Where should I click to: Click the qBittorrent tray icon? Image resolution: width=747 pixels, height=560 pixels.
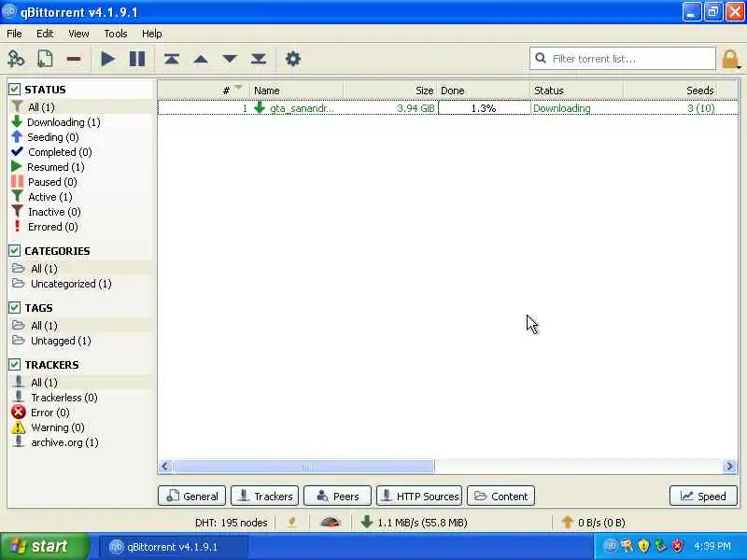[611, 546]
